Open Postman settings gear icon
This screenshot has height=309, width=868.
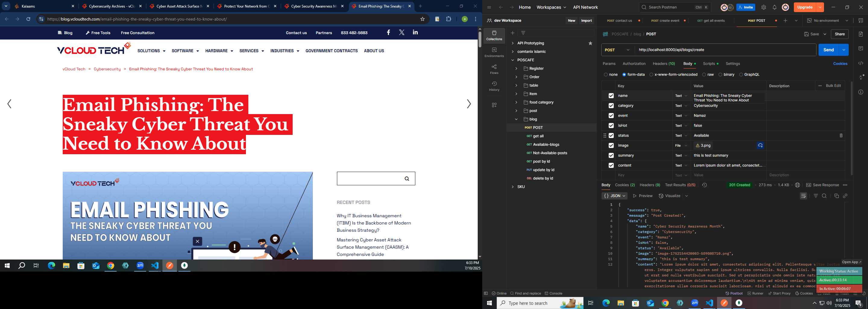(763, 8)
